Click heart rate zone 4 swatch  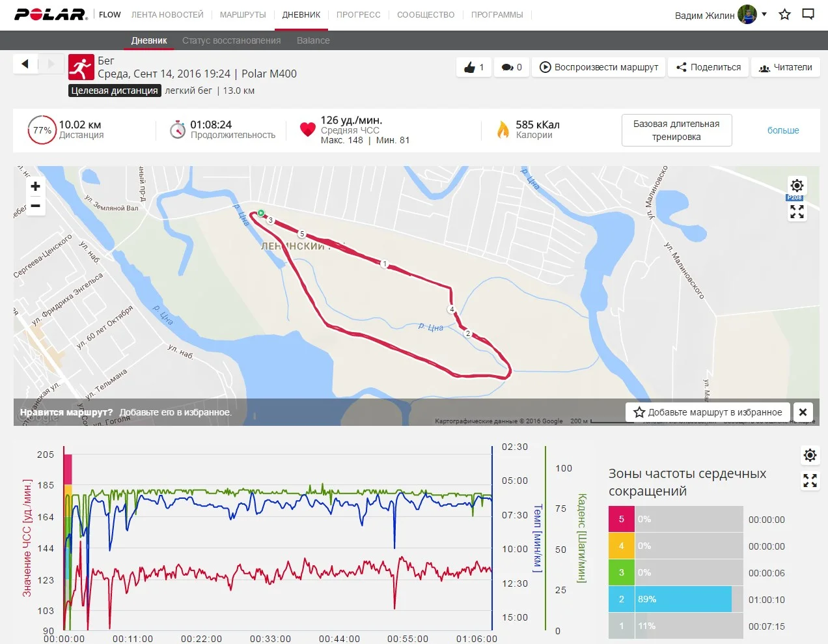coord(621,546)
